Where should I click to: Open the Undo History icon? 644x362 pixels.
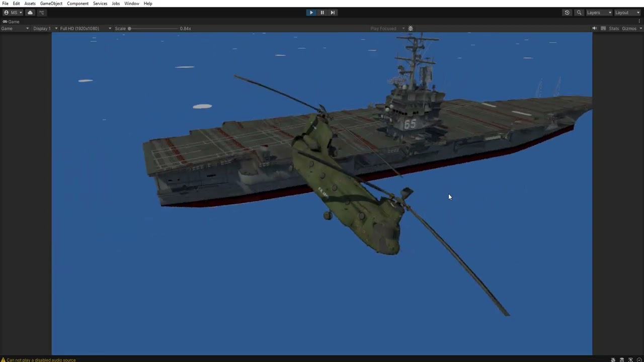click(567, 13)
